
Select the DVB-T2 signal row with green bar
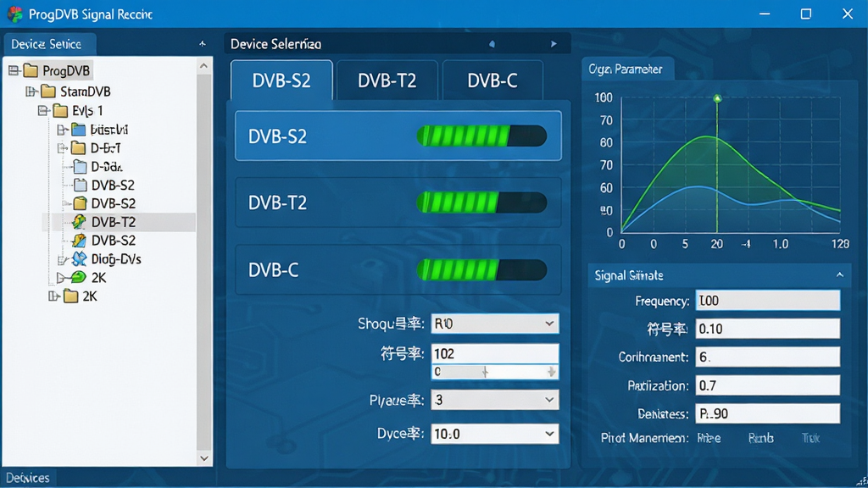[398, 202]
